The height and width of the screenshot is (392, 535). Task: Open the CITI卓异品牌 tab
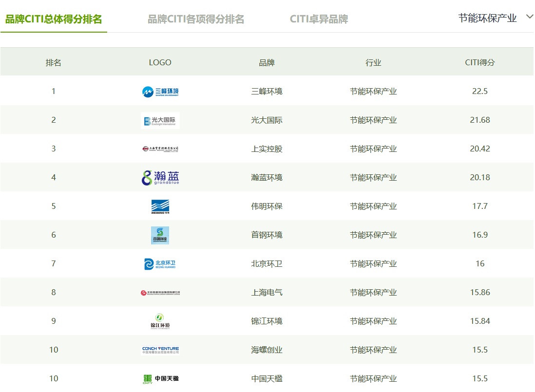(319, 19)
